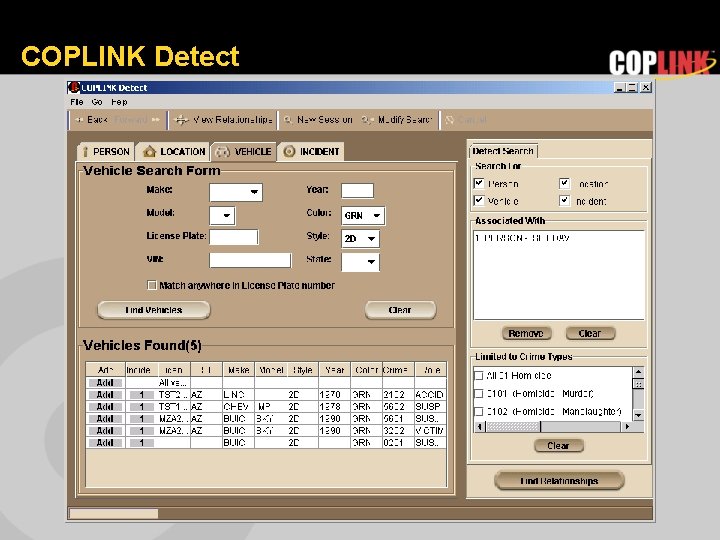Click Add for the last BUIC row
The image size is (720, 540).
pos(105,443)
